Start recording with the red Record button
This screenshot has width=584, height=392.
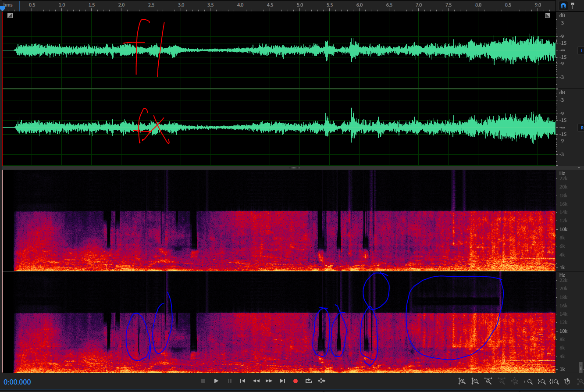pyautogui.click(x=296, y=381)
